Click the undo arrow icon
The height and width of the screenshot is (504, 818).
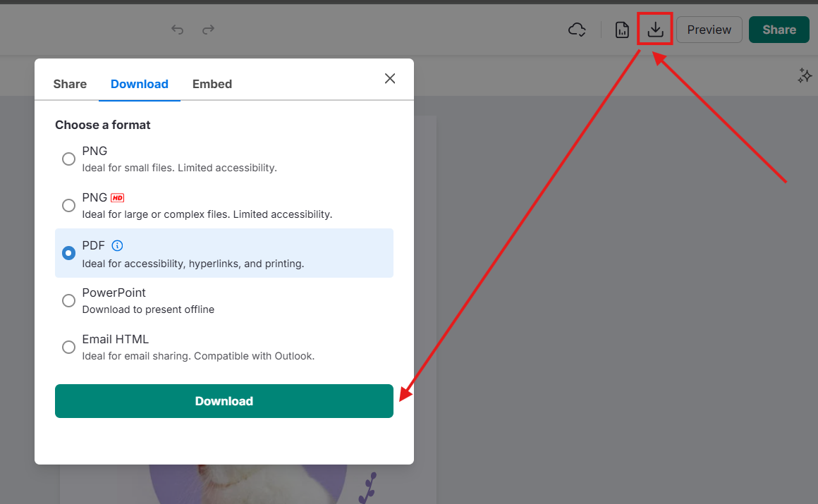178,30
